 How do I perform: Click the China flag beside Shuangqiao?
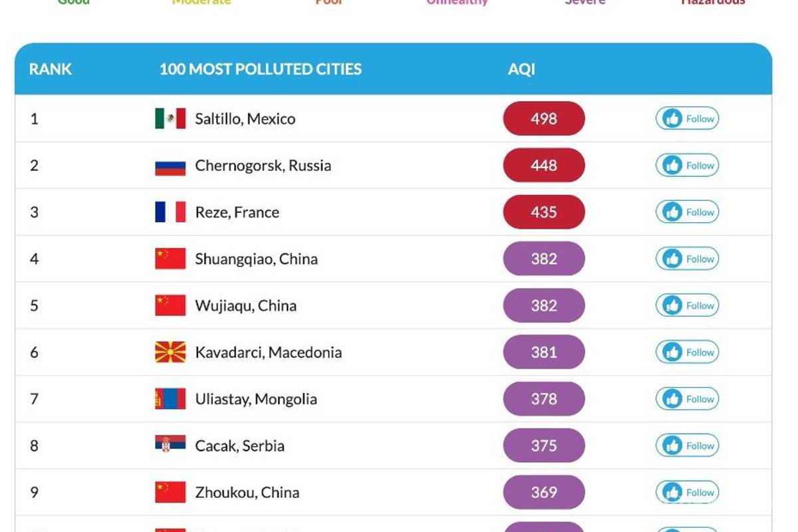pyautogui.click(x=170, y=259)
